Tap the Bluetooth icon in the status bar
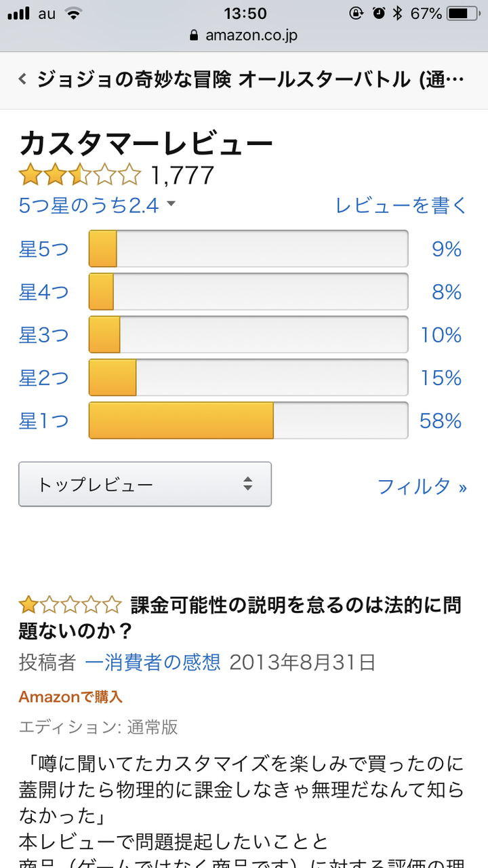The width and height of the screenshot is (488, 868). pos(398,14)
